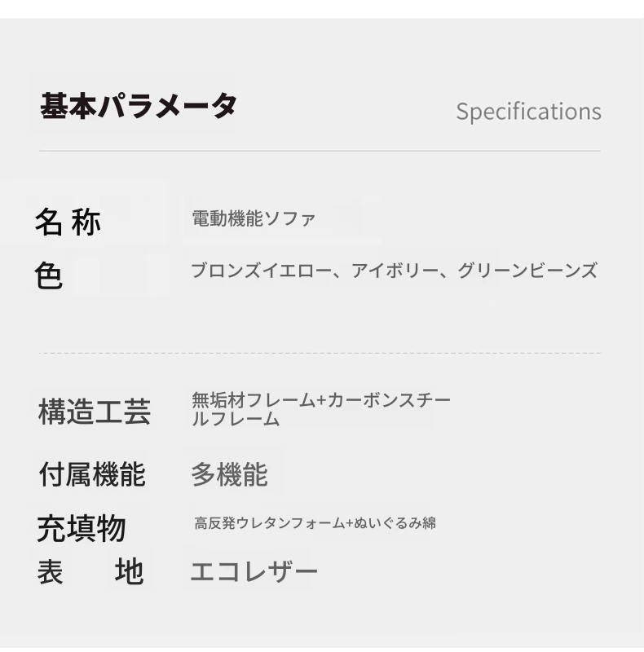This screenshot has height=652, width=644.
Task: Click the グリーンビーンズ color name
Action: coord(527,271)
